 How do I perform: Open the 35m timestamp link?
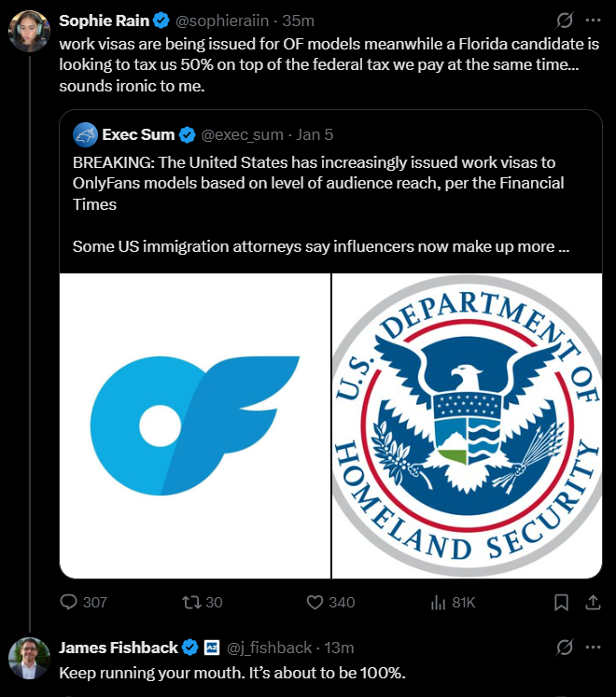click(300, 20)
